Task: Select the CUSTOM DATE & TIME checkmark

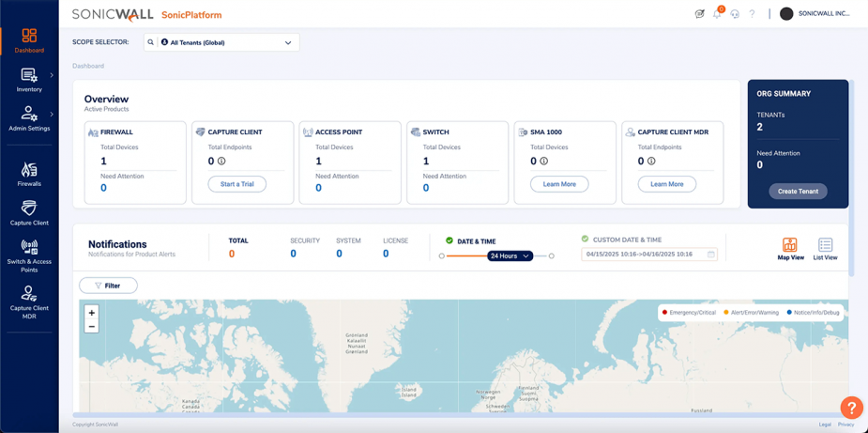Action: [x=586, y=239]
